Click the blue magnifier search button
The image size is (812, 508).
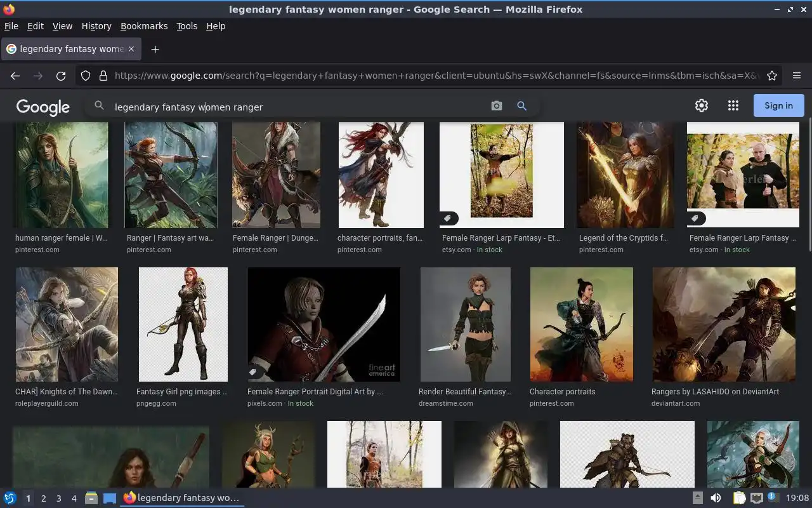521,106
